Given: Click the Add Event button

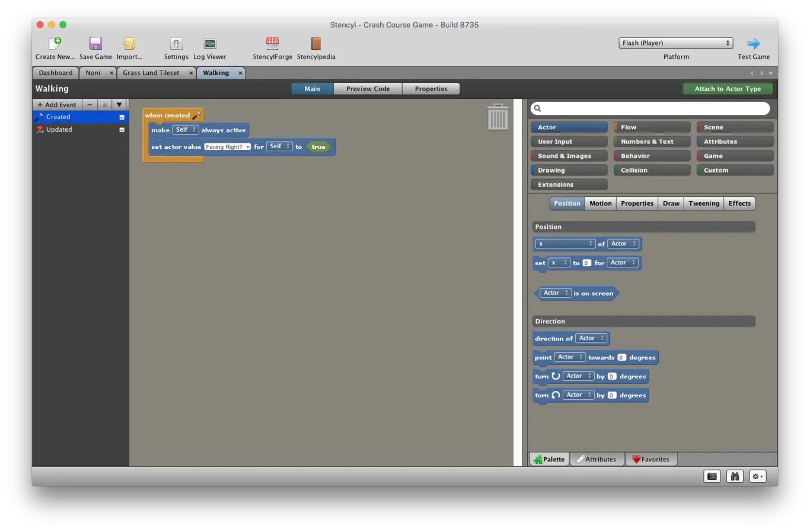Looking at the screenshot, I should click(x=57, y=104).
